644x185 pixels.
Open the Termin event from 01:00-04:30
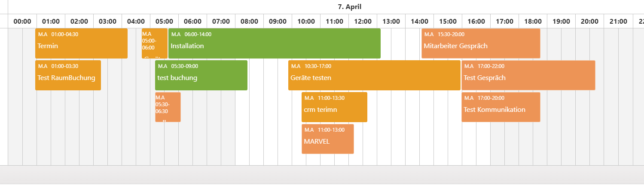[81, 43]
